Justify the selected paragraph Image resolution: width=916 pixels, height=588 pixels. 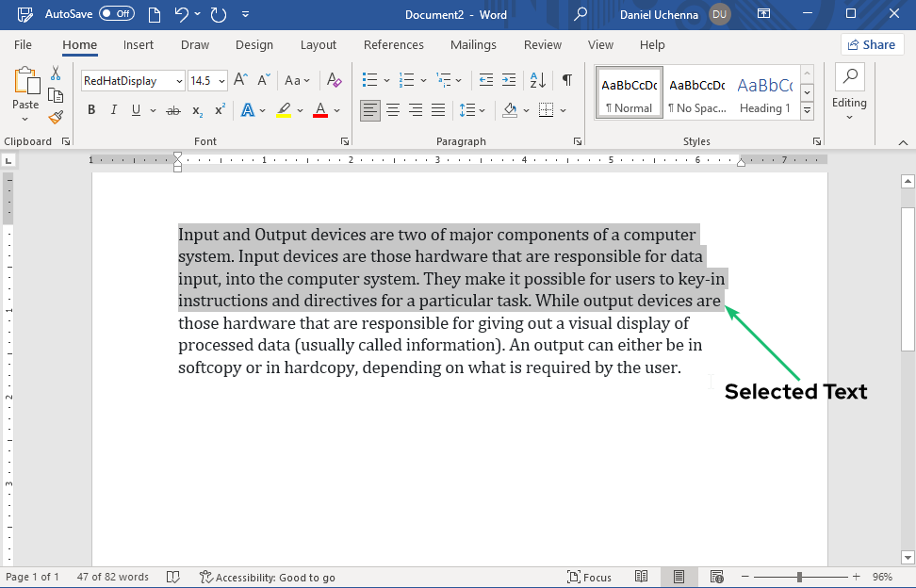437,109
